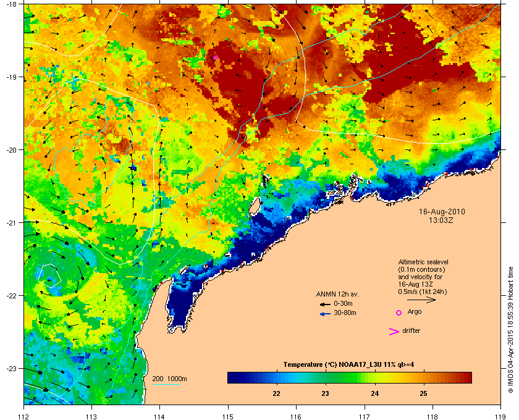
Task: Click the colorbar tick label 24
Action: [x=374, y=393]
